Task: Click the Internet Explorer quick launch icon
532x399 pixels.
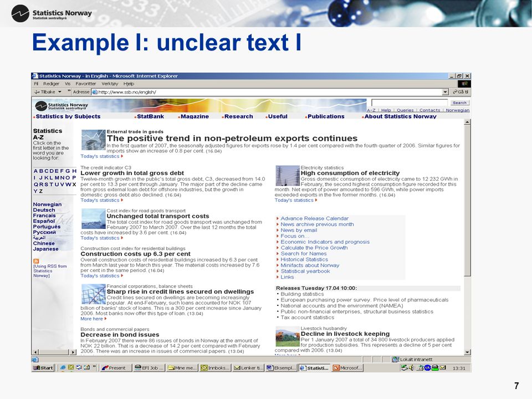Action: [63, 367]
